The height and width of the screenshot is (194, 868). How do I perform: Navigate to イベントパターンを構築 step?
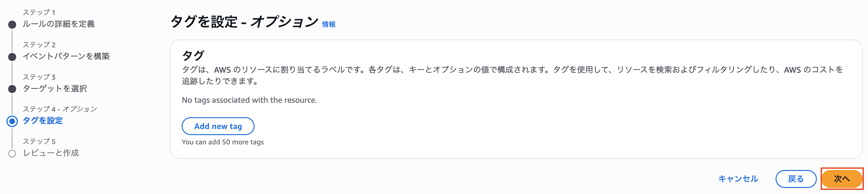tap(69, 56)
